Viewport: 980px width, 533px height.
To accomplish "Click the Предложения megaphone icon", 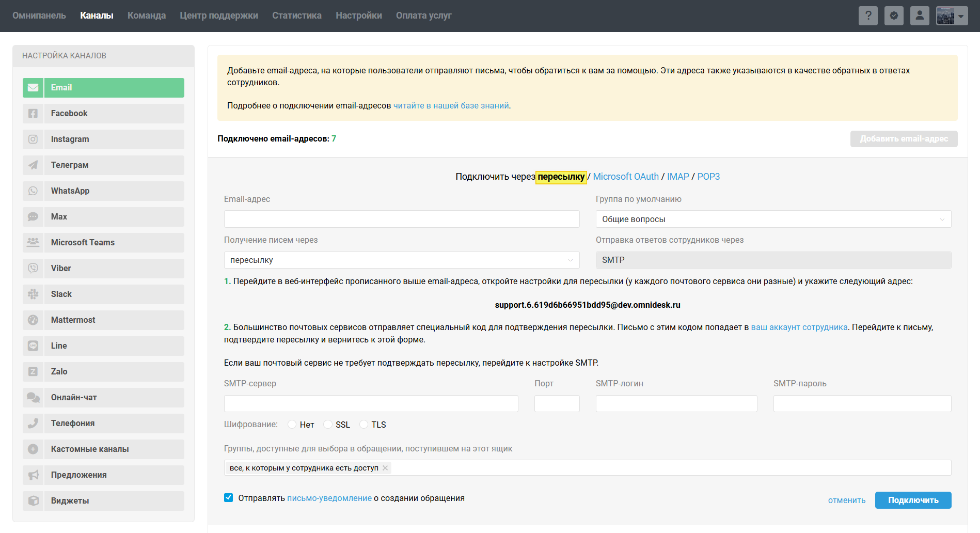I will (33, 475).
